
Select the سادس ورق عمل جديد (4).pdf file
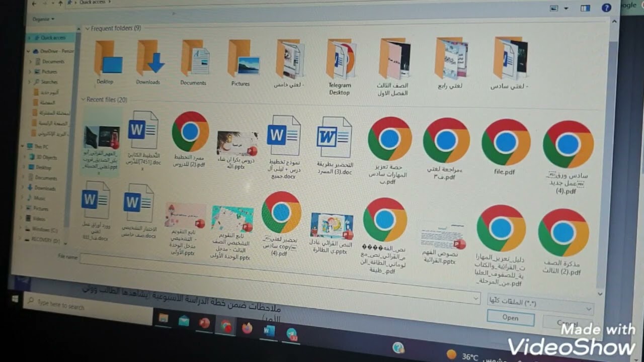pyautogui.click(x=568, y=157)
